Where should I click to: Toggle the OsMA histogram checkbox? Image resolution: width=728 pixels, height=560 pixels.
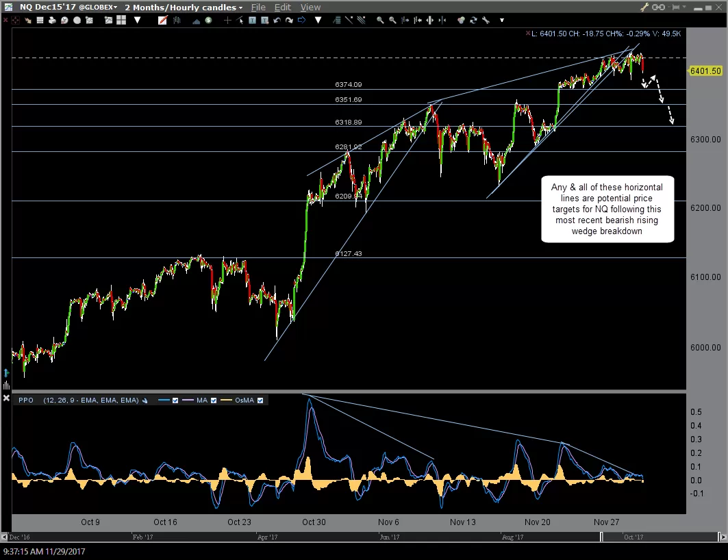pyautogui.click(x=260, y=400)
